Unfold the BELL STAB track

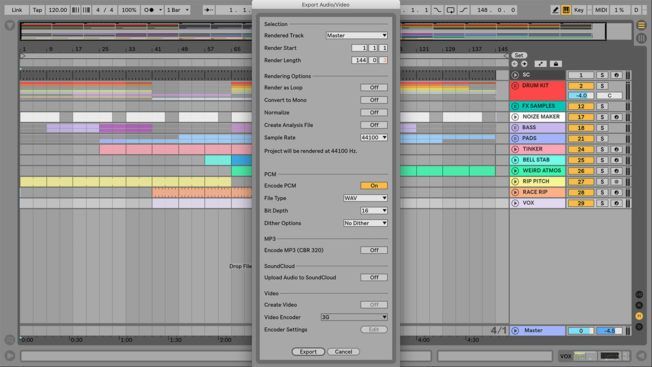pos(515,160)
